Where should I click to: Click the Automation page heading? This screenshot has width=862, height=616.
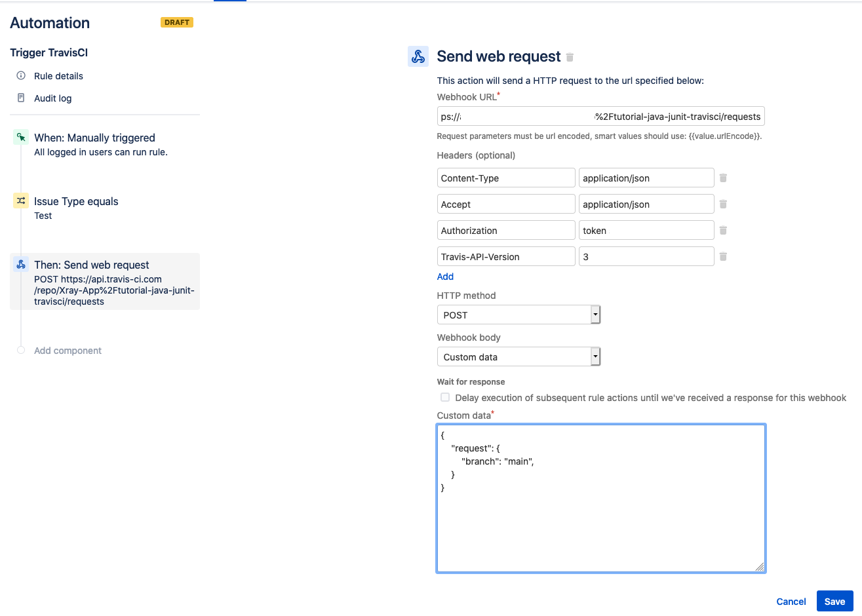pos(50,23)
